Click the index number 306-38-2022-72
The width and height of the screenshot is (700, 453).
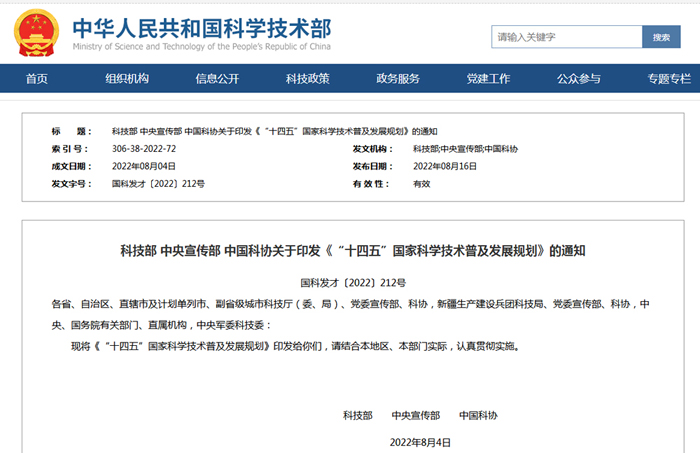point(144,149)
